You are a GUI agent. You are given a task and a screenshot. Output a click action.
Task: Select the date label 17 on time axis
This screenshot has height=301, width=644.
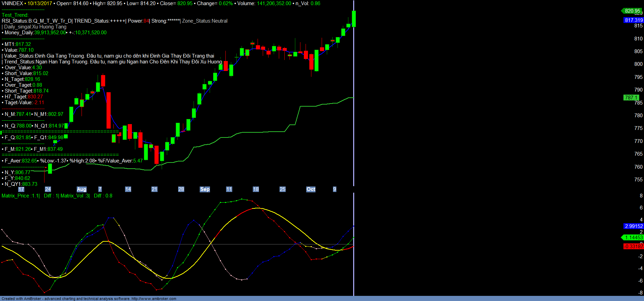click(21, 189)
